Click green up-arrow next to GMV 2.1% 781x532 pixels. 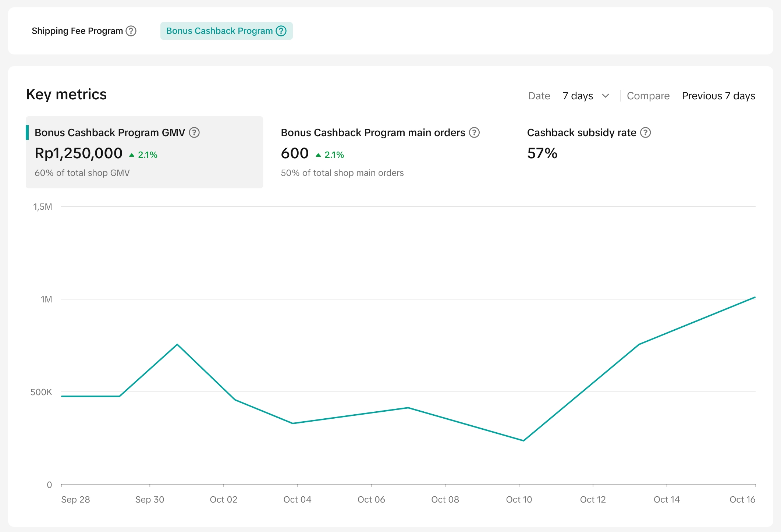click(x=132, y=155)
